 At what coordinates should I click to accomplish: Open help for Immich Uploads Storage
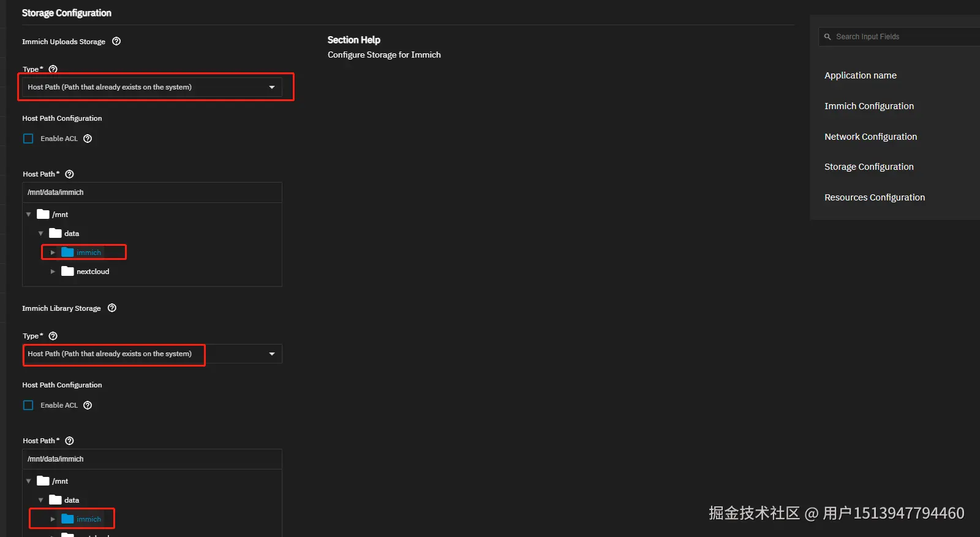116,41
